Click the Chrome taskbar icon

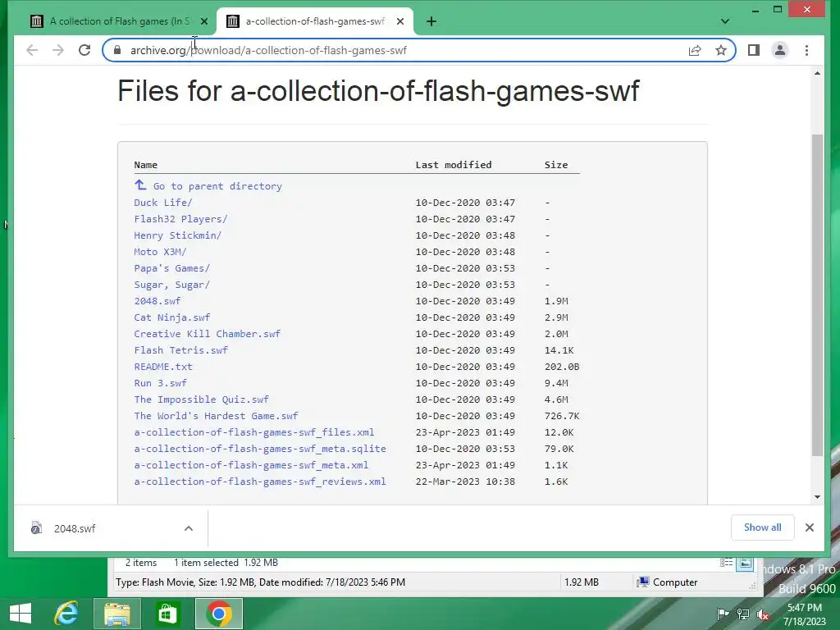218,614
